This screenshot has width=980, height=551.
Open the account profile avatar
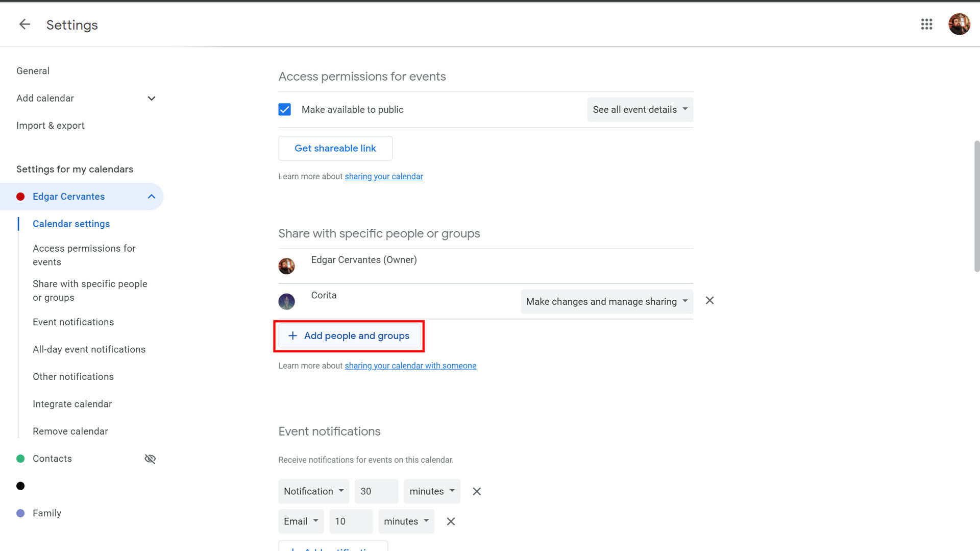coord(959,25)
